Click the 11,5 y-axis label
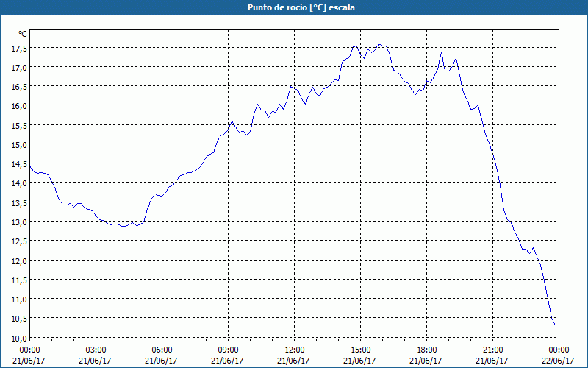The height and width of the screenshot is (368, 588). coord(19,280)
